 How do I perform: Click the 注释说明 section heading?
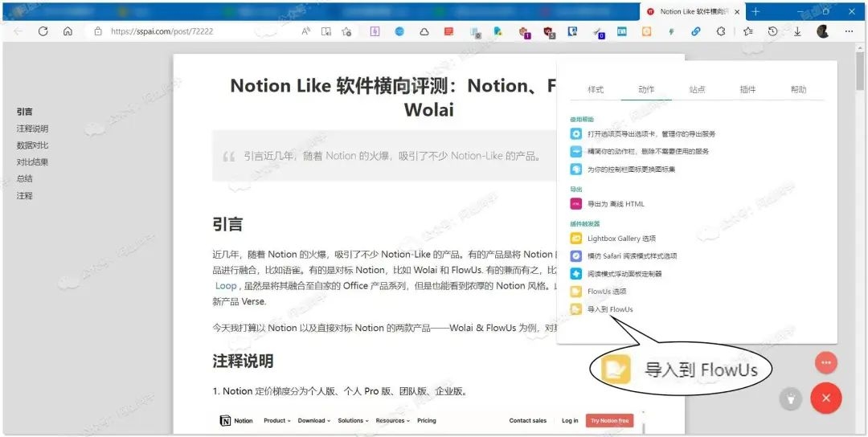point(243,361)
